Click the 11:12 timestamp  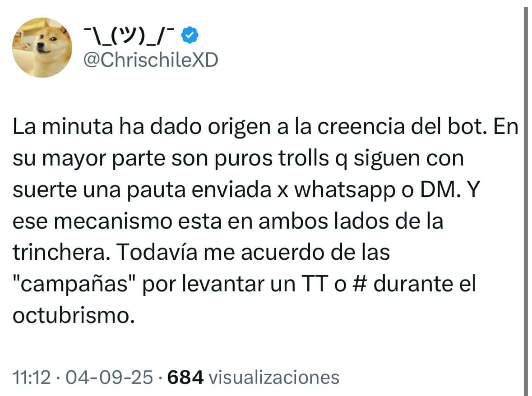pyautogui.click(x=32, y=377)
